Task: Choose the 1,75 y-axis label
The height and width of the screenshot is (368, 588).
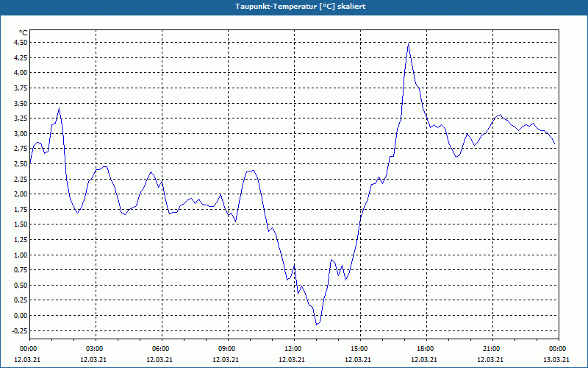Action: coord(21,209)
